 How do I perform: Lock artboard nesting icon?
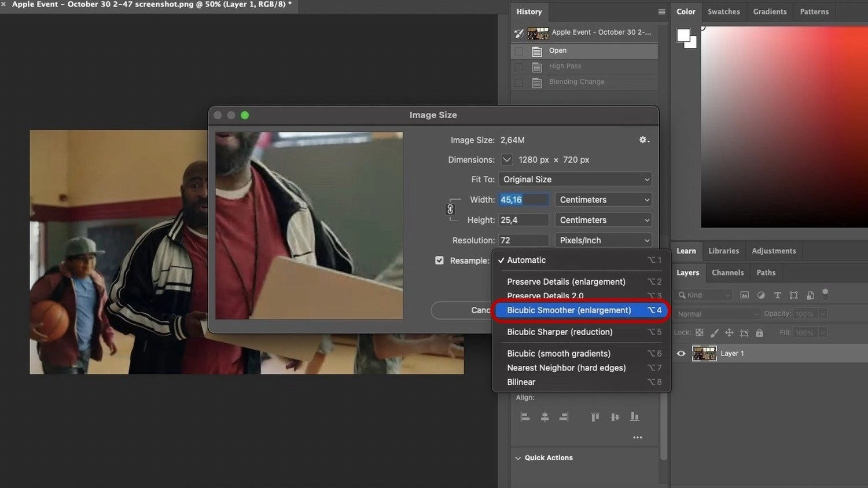[x=744, y=333]
